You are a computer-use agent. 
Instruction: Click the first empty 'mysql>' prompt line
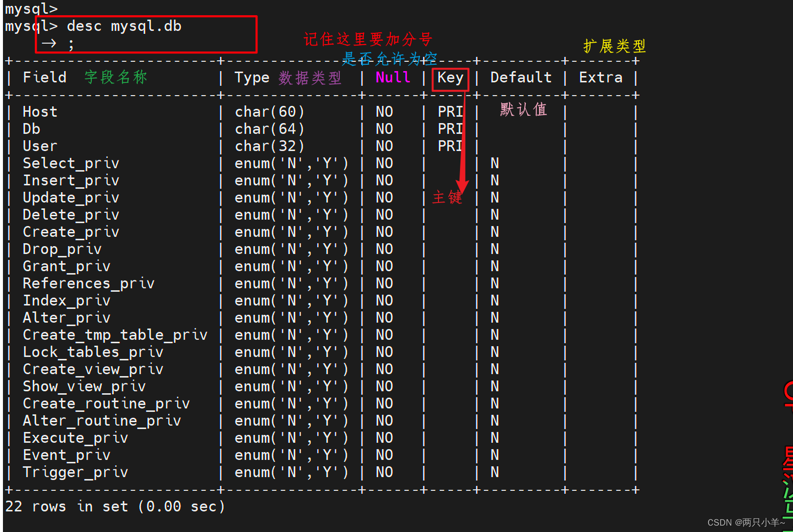(31, 9)
